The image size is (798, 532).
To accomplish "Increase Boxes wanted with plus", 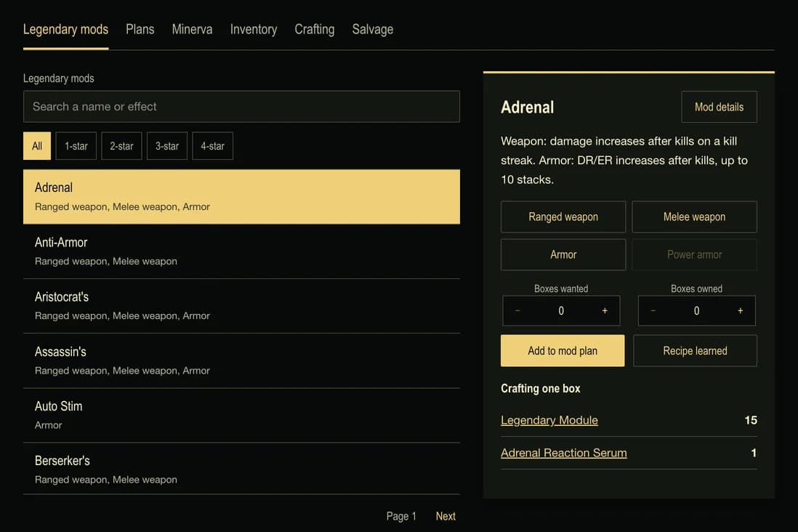I will [605, 310].
